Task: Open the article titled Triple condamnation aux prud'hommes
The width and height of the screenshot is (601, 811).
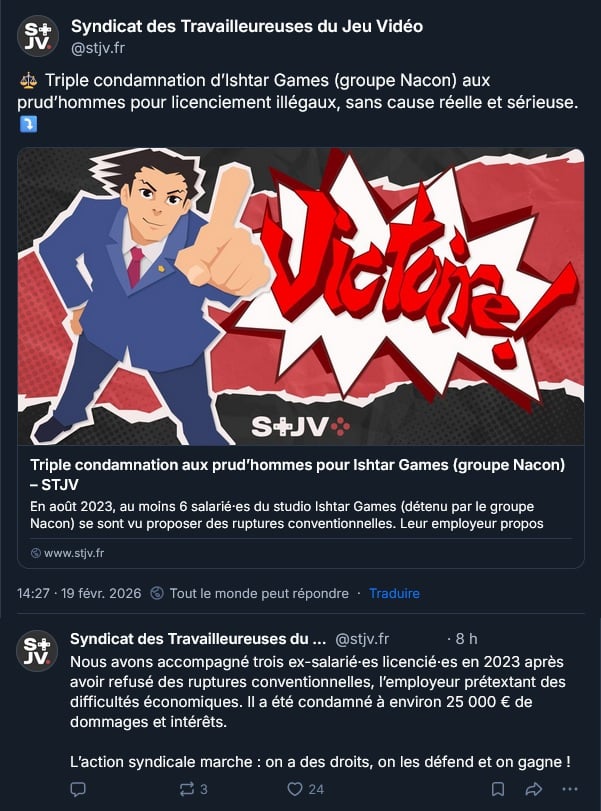Action: (297, 474)
